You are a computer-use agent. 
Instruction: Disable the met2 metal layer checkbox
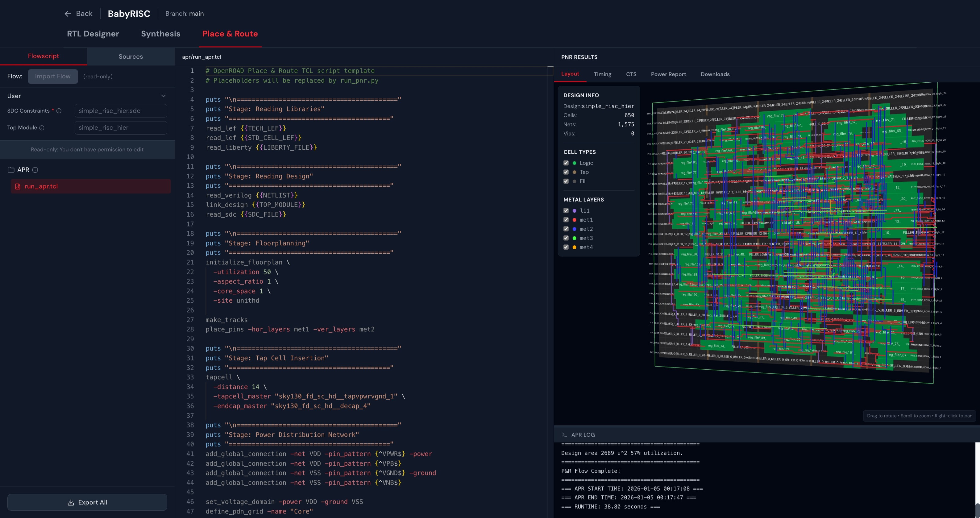566,229
